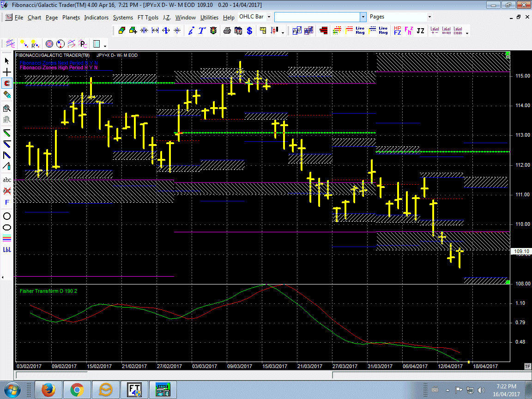Select the arrow pointer tool
The image size is (532, 399).
coord(7,61)
